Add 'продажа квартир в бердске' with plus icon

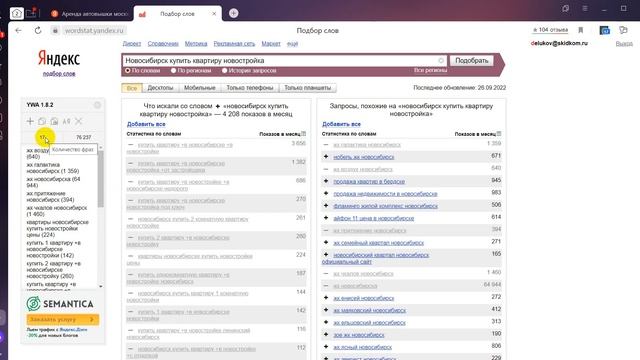pos(326,181)
